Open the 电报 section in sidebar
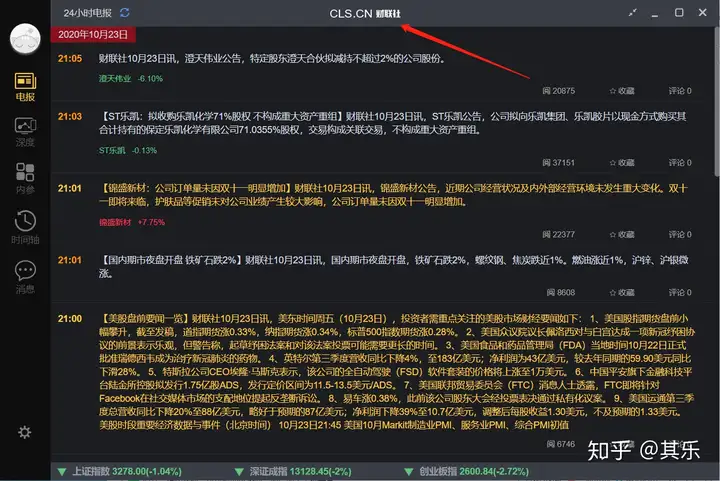The width and height of the screenshot is (720, 481). coord(25,87)
